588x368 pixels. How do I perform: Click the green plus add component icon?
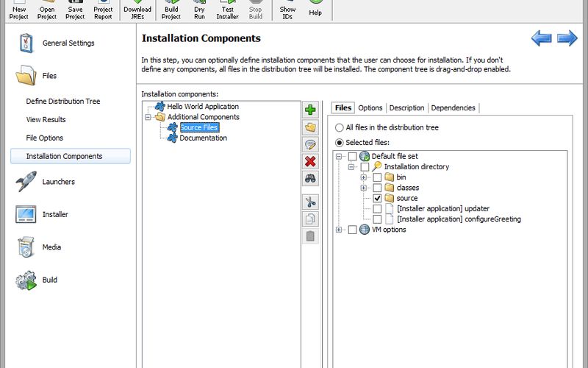point(310,110)
